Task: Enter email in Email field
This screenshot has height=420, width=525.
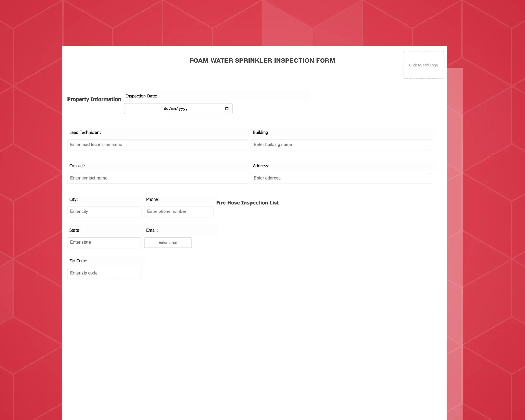Action: (168, 243)
